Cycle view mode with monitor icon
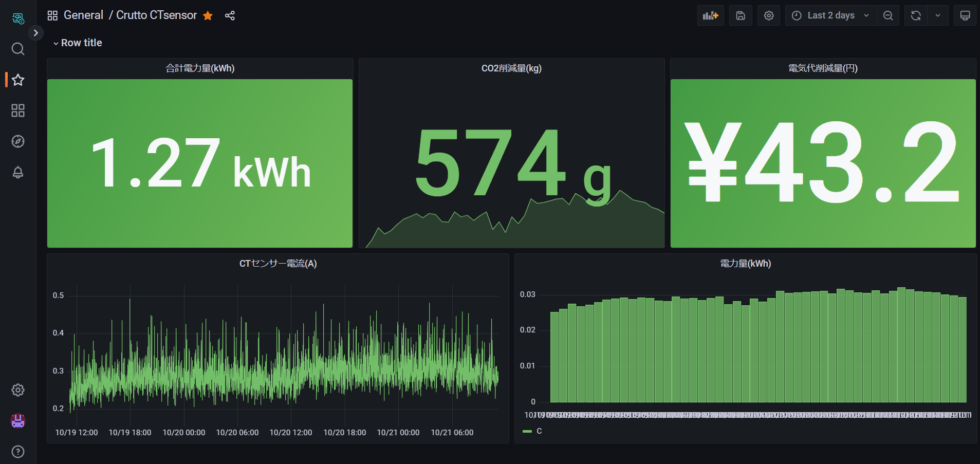Screen dimensions: 980x464 pyautogui.click(x=965, y=15)
